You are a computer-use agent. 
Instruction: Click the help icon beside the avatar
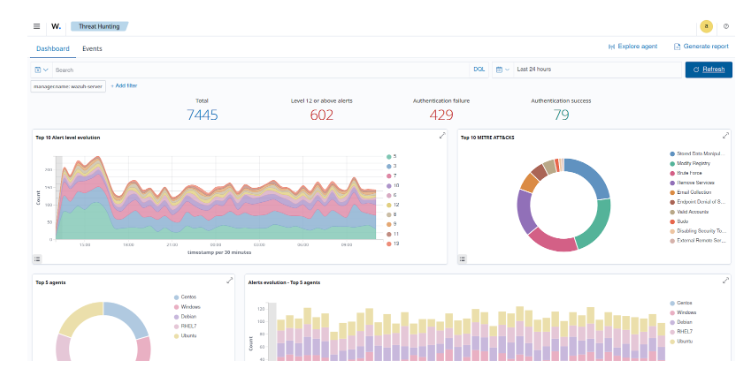pyautogui.click(x=726, y=27)
